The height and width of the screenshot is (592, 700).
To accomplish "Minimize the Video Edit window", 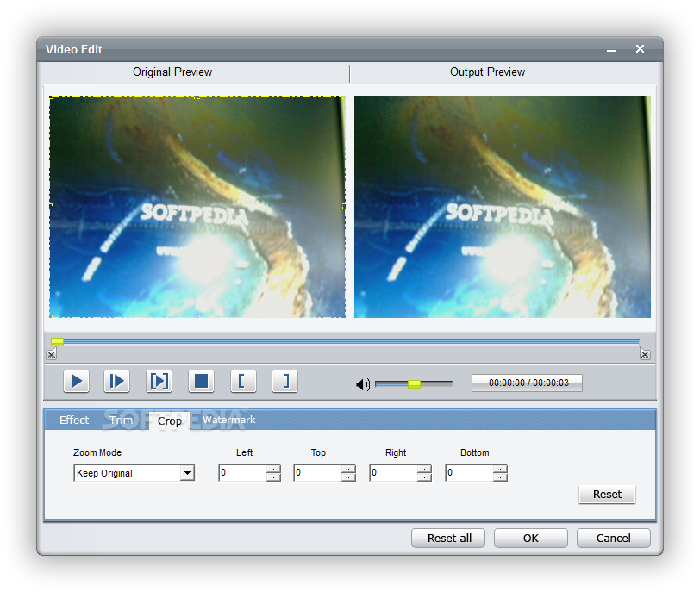I will (x=611, y=51).
